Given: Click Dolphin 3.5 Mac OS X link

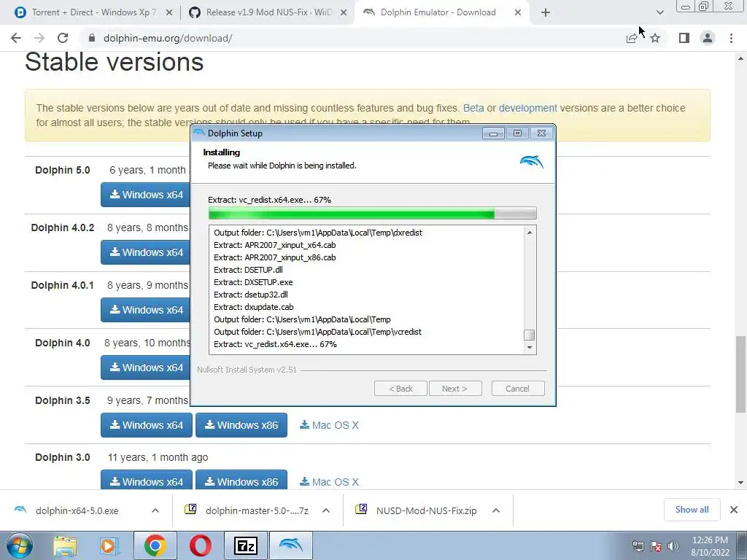Looking at the screenshot, I should coord(329,425).
